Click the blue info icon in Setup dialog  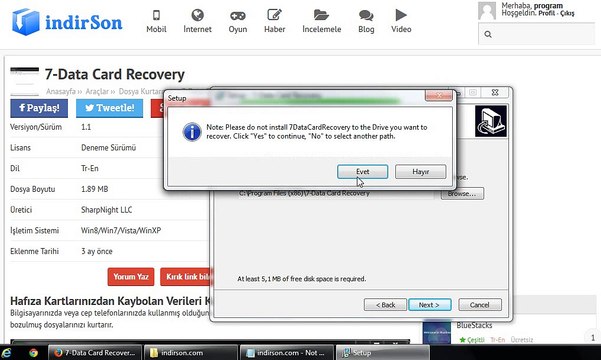pyautogui.click(x=192, y=132)
